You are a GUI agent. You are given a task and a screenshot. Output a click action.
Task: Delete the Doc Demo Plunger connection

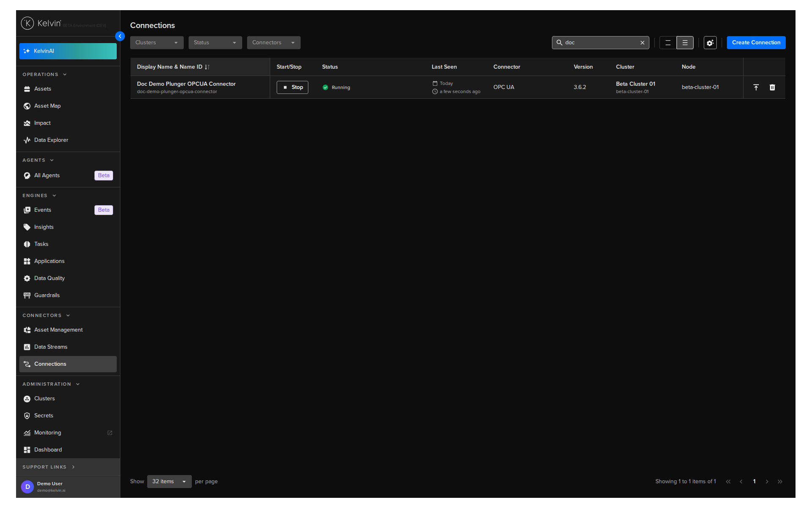(x=772, y=87)
